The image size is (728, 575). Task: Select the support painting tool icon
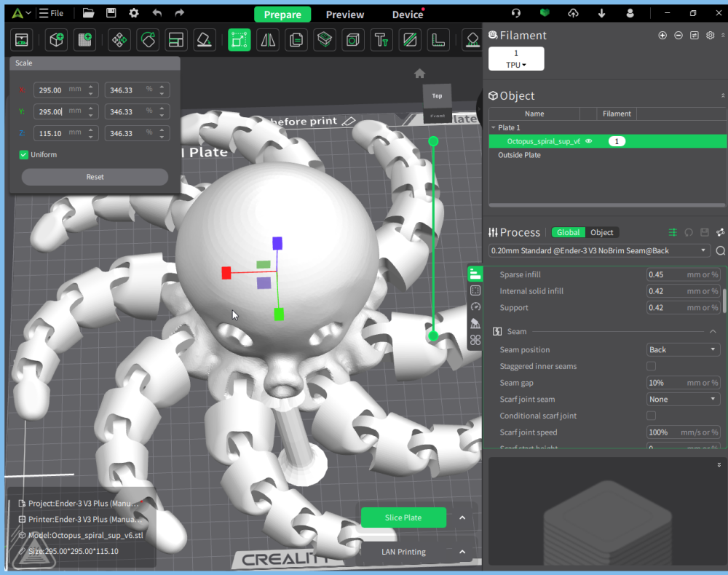click(472, 40)
